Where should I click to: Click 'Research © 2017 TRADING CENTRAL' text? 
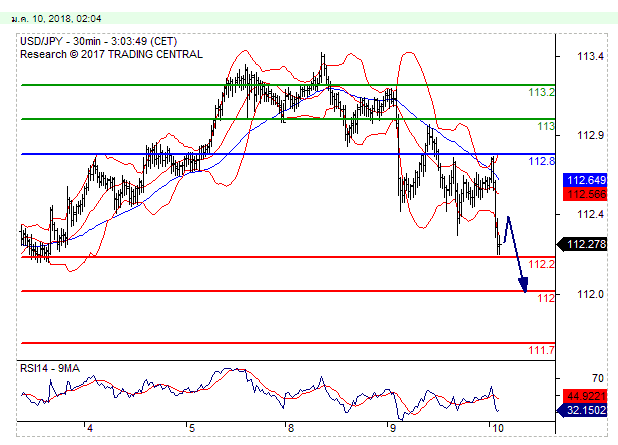111,54
